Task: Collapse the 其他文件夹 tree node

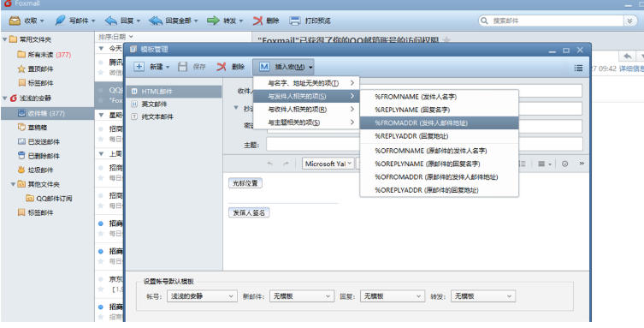Action: click(13, 184)
